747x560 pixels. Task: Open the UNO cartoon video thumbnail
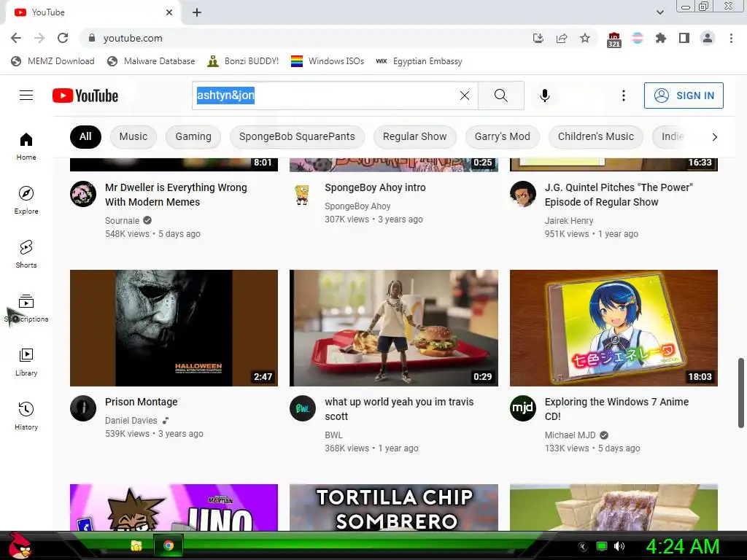coord(174,507)
